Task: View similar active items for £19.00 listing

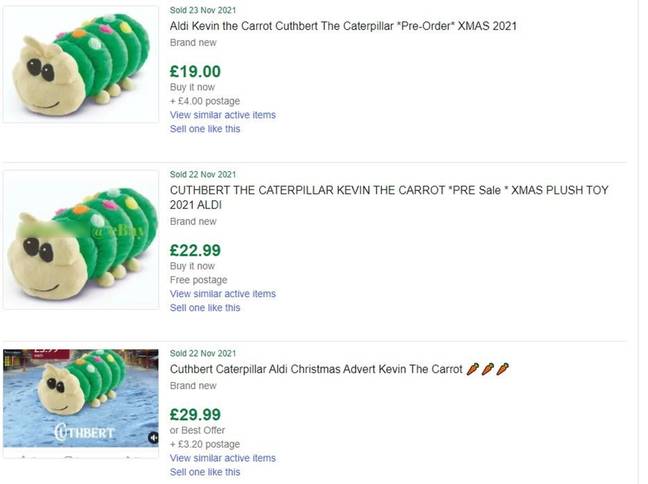Action: click(223, 115)
